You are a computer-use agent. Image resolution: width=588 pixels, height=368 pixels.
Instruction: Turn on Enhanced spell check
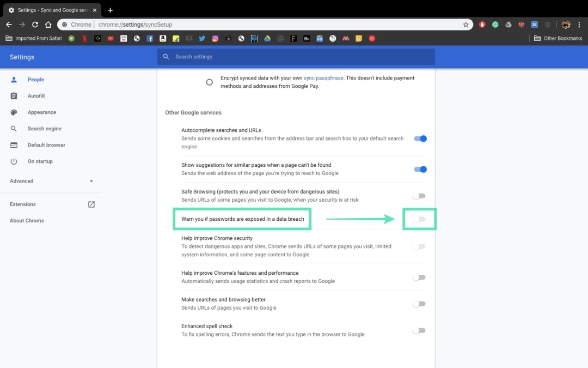[x=419, y=330]
